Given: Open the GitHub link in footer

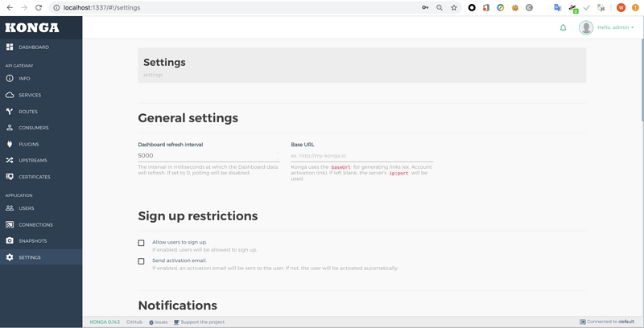Looking at the screenshot, I should pyautogui.click(x=134, y=322).
